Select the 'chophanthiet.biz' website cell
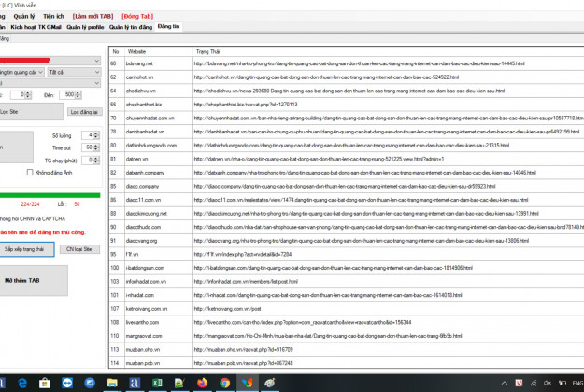This screenshot has height=392, width=584. tap(159, 105)
